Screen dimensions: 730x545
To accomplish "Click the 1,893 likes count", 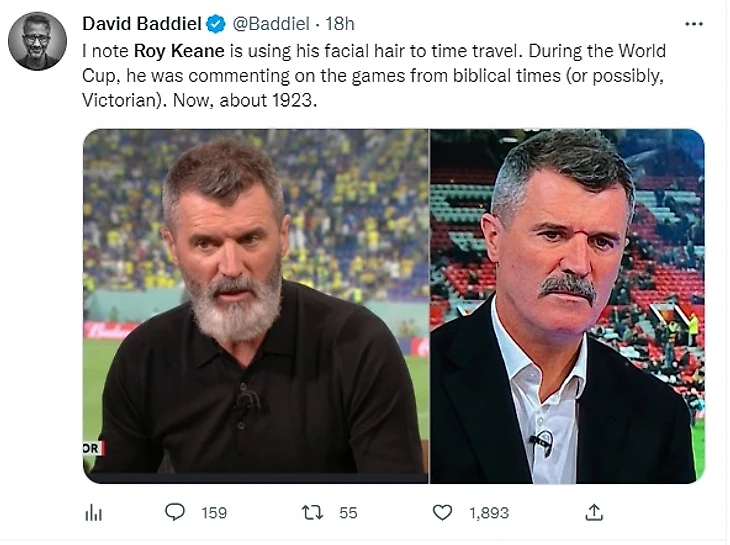I will click(x=489, y=513).
